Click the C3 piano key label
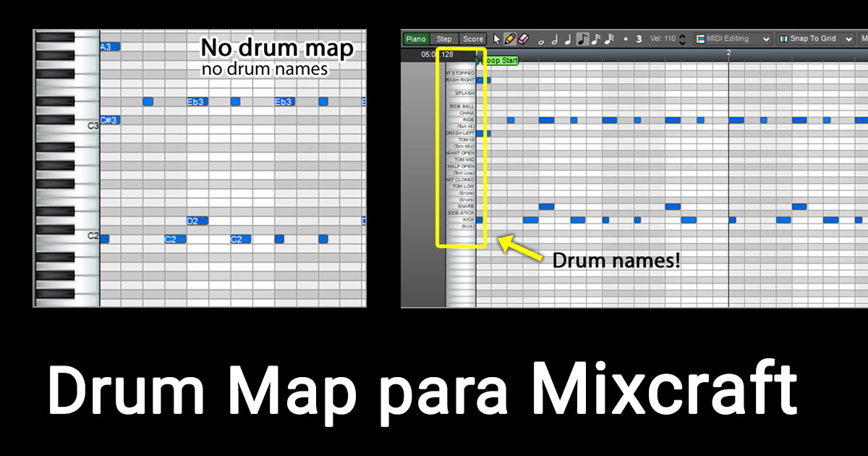 click(x=93, y=126)
